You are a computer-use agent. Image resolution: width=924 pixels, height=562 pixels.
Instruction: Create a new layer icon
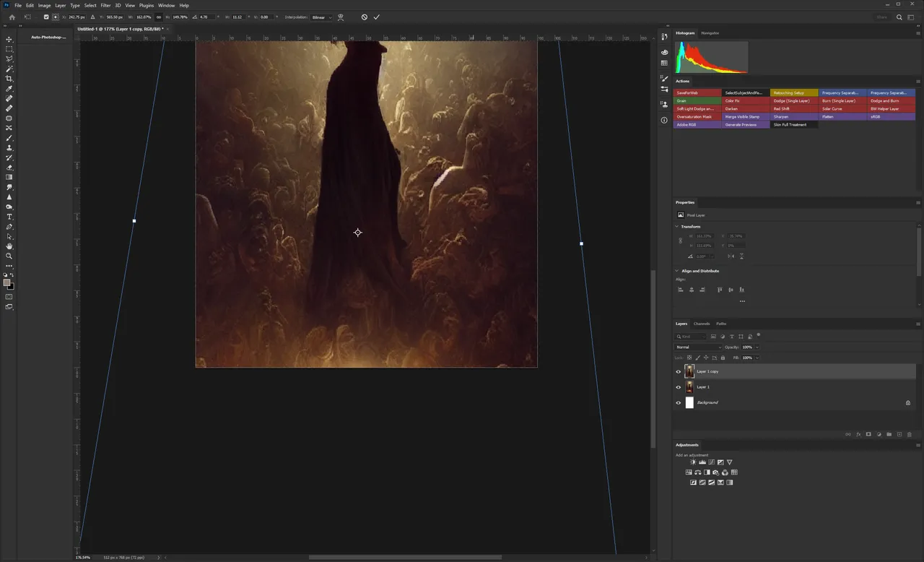coord(899,434)
